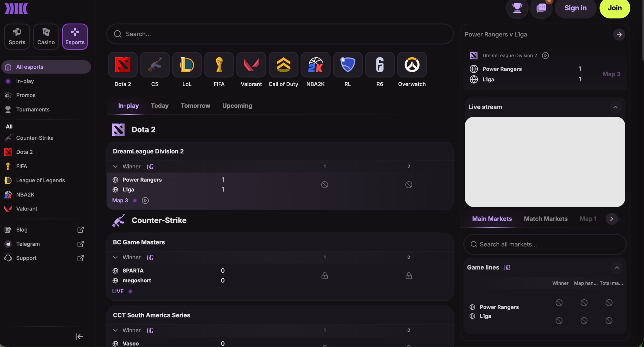
Task: Click locked odds 1 for SPARTA match
Action: (324, 276)
